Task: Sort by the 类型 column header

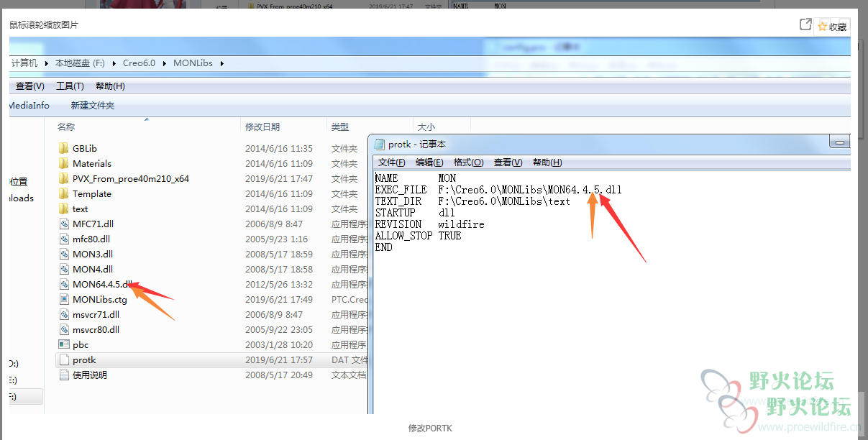Action: click(340, 127)
